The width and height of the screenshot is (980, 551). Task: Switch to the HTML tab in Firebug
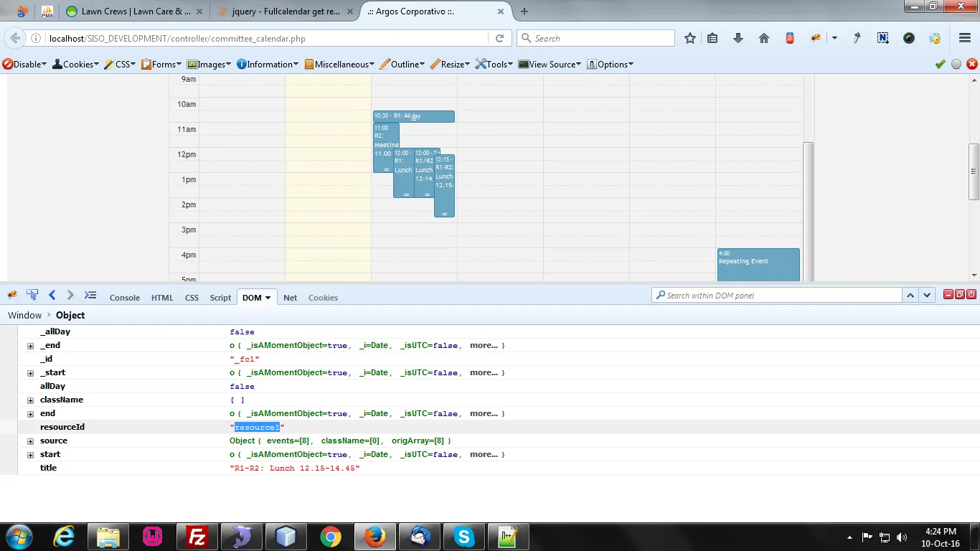[162, 298]
